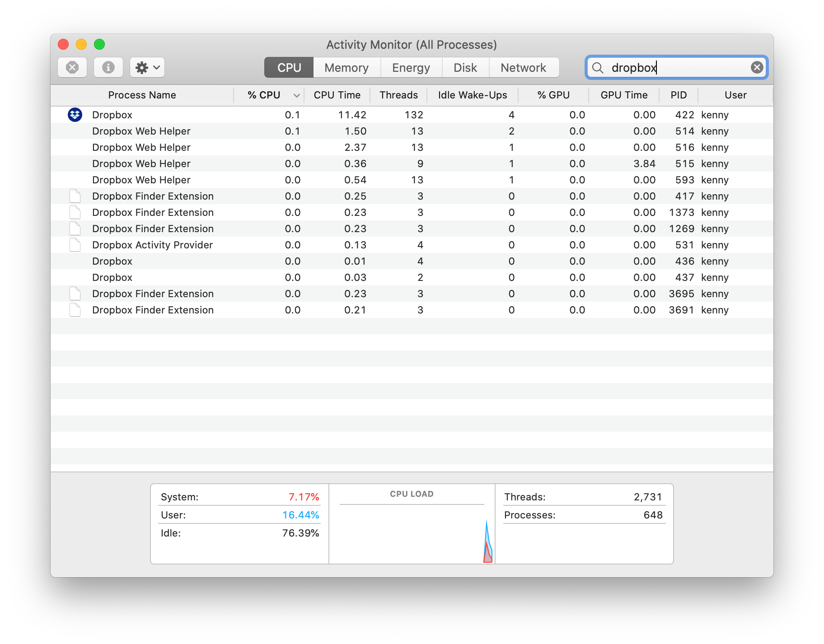Click the 3.84 GPU Time value
The height and width of the screenshot is (644, 824).
pos(644,163)
